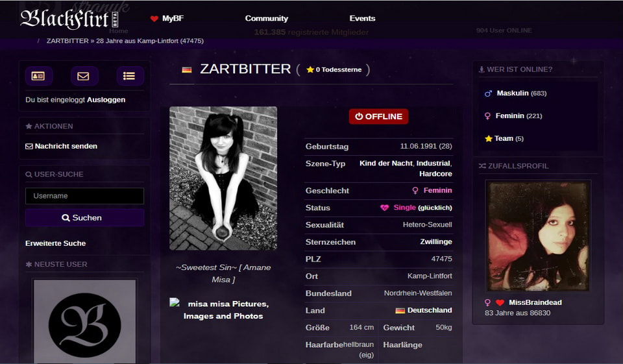Click the 83 Jahre aus 86830 text
This screenshot has width=623, height=364.
coord(517,313)
